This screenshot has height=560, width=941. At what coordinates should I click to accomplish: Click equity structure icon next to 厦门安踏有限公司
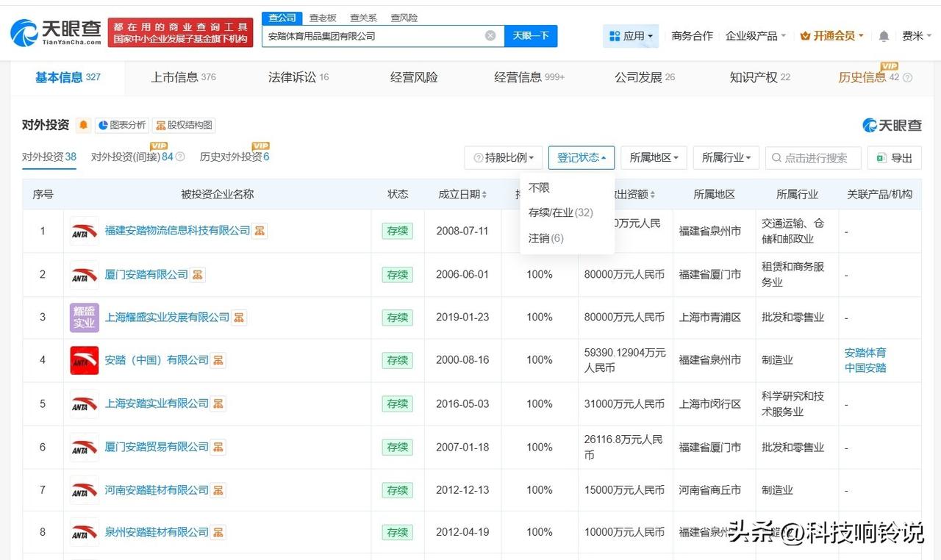click(198, 275)
